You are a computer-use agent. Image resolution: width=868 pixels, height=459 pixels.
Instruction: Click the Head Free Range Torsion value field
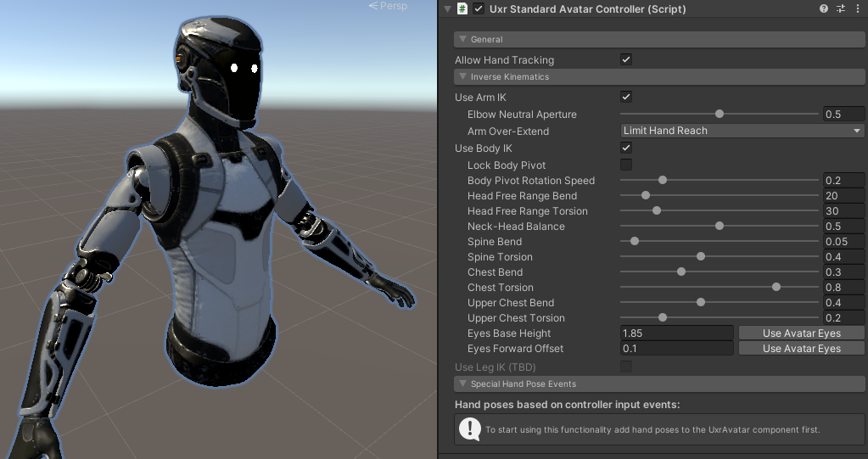843,211
